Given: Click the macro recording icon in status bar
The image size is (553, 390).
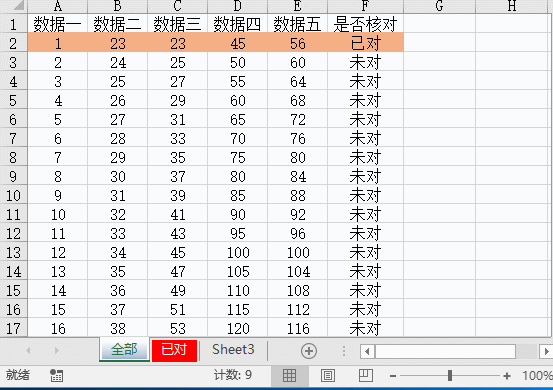Looking at the screenshot, I should (x=56, y=376).
